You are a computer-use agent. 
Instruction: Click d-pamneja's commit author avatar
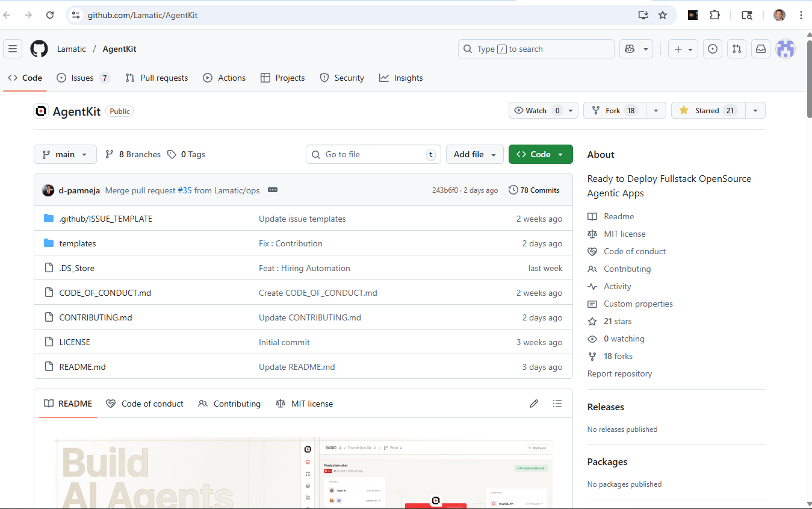48,190
